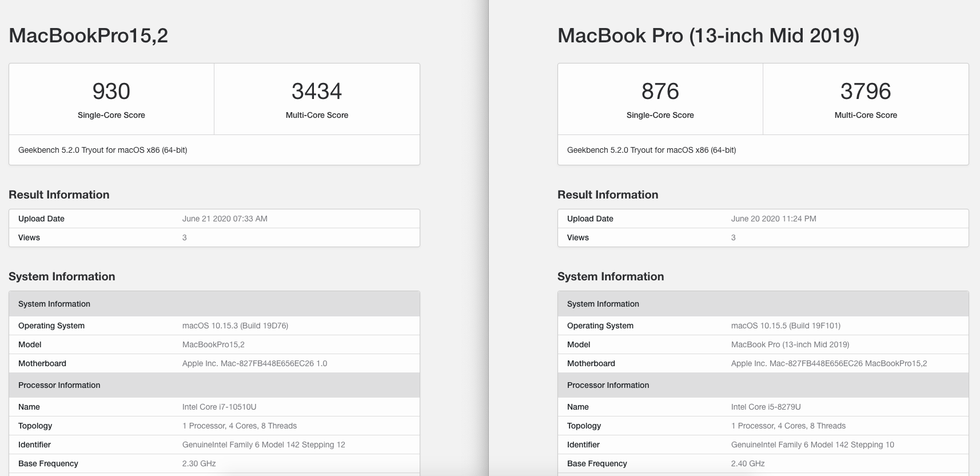This screenshot has height=476, width=980.
Task: Click Single-Core Score label under 876
Action: click(x=660, y=115)
